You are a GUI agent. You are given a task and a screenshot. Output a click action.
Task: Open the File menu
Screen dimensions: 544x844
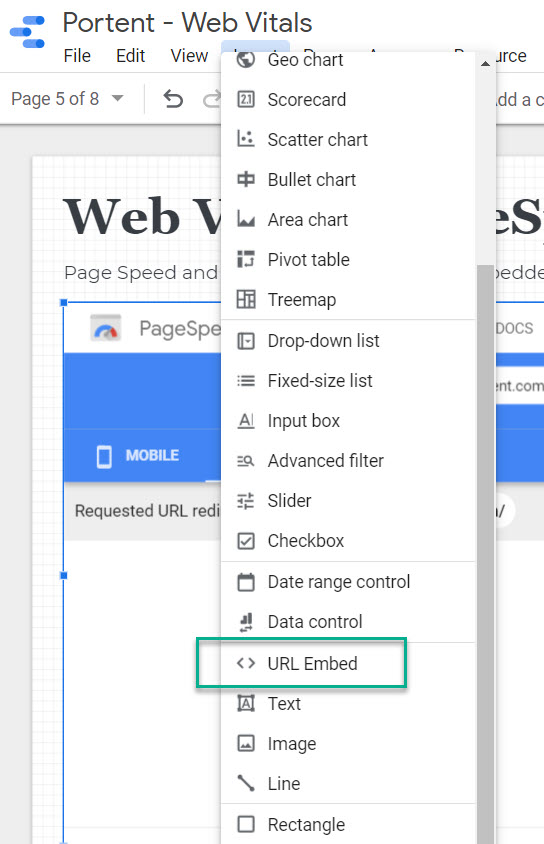point(77,55)
